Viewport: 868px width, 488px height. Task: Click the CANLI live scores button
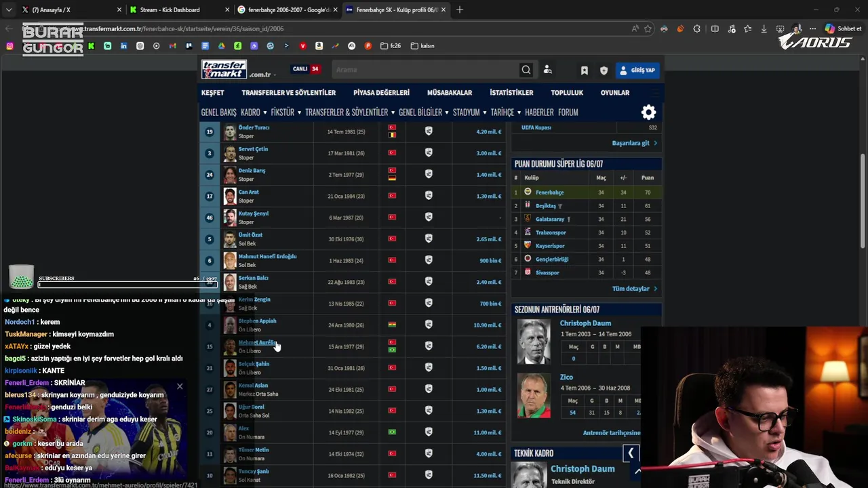[306, 69]
